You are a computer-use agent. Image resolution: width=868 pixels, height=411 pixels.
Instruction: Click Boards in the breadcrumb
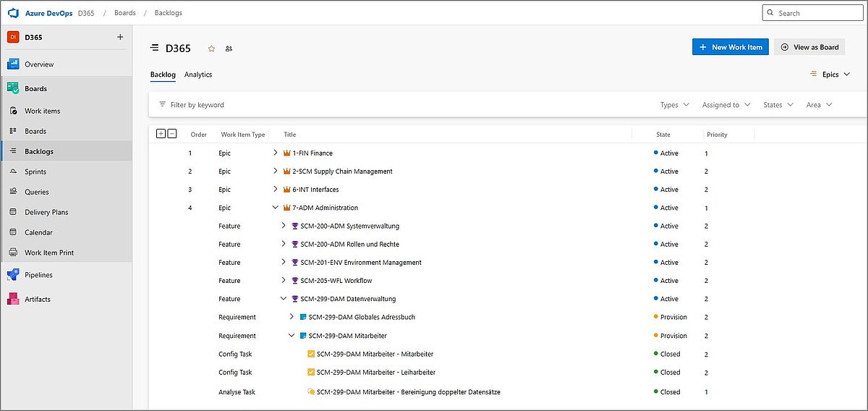[124, 13]
